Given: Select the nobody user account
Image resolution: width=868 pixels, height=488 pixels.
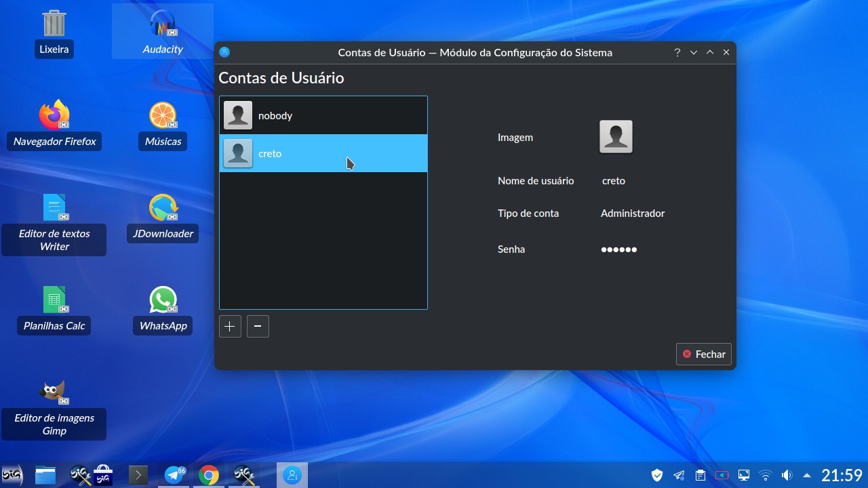Looking at the screenshot, I should coord(323,115).
